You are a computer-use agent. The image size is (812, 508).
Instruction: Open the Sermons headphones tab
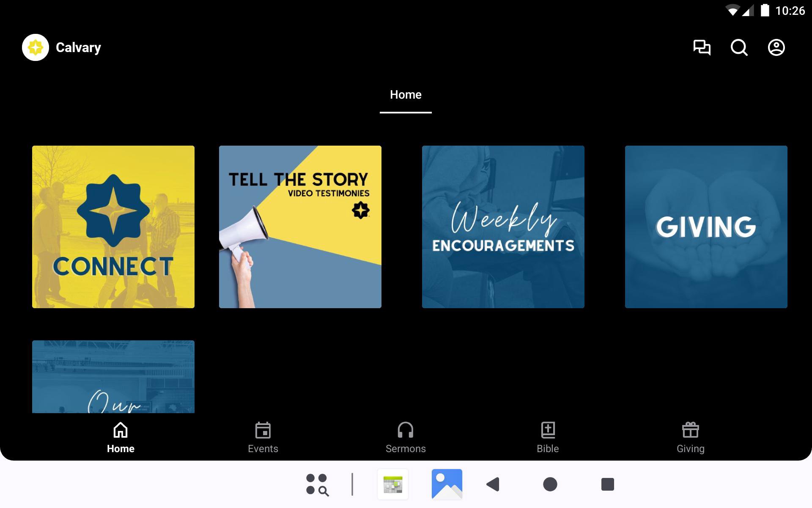[x=405, y=438]
